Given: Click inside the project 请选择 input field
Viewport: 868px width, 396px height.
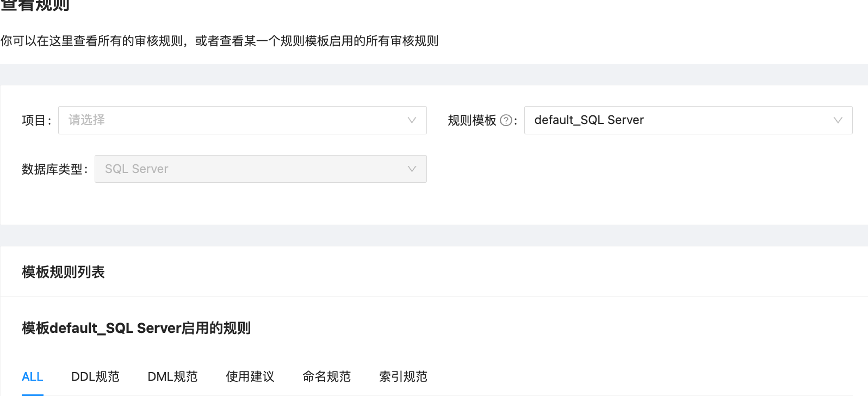Looking at the screenshot, I should click(x=163, y=120).
